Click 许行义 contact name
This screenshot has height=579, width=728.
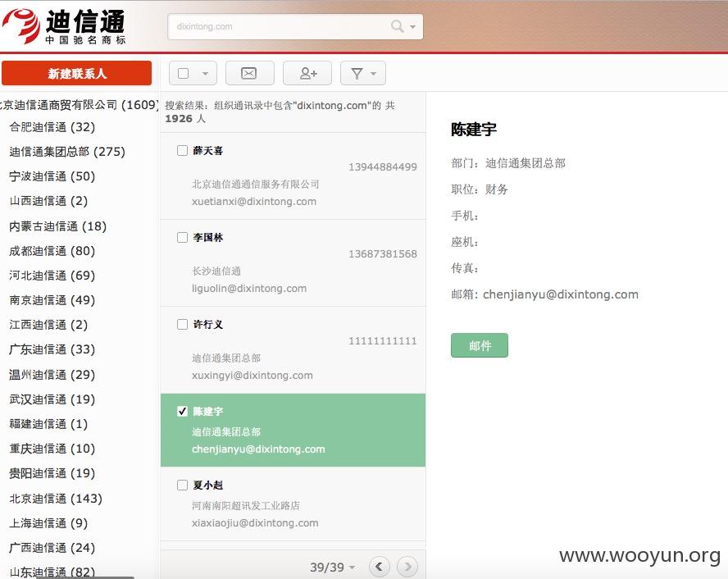[208, 325]
